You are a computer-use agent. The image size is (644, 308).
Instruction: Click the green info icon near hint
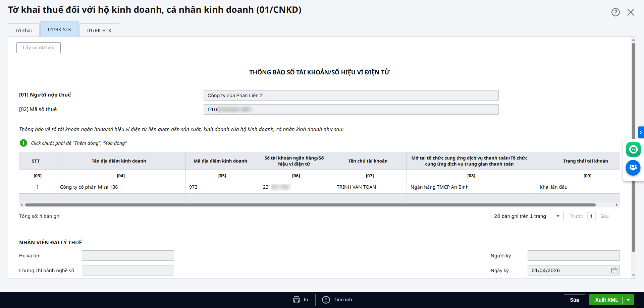coord(23,143)
